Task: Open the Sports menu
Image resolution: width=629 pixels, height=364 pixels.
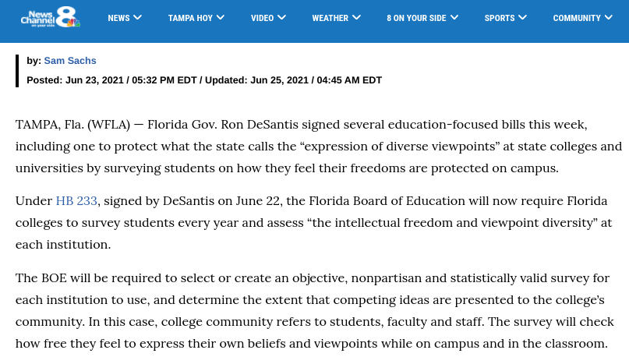Action: [499, 18]
